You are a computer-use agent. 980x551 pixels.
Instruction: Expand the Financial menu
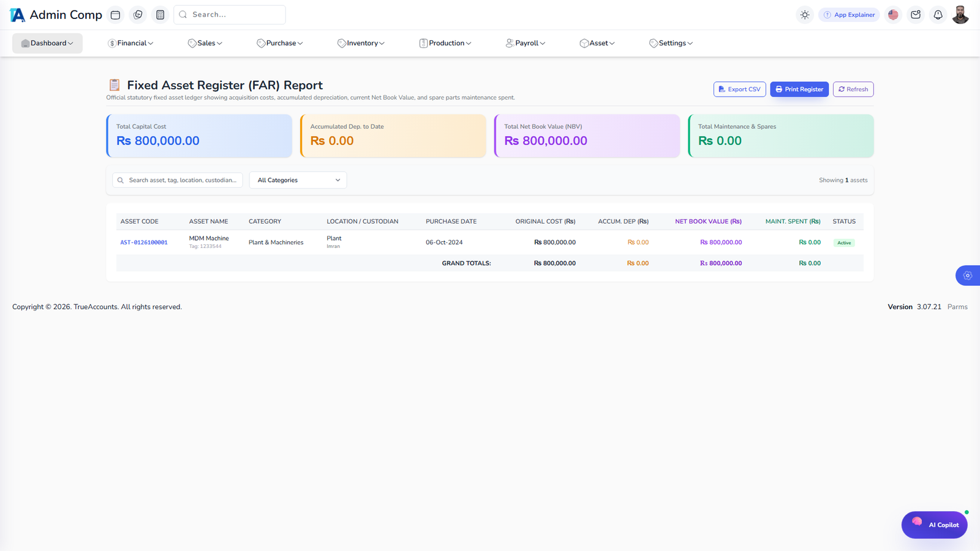click(130, 43)
